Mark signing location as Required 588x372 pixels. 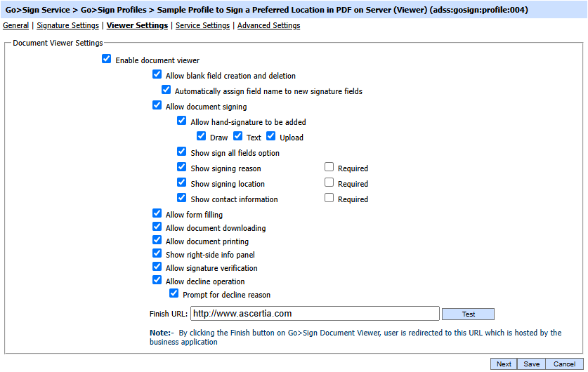coord(329,183)
